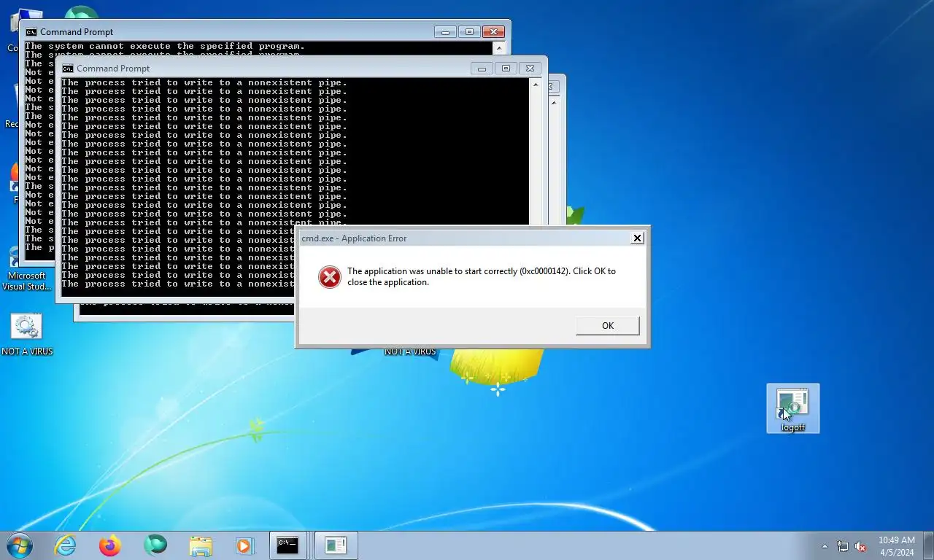Minimize the front Command Prompt window
The image size is (934, 560).
point(481,68)
